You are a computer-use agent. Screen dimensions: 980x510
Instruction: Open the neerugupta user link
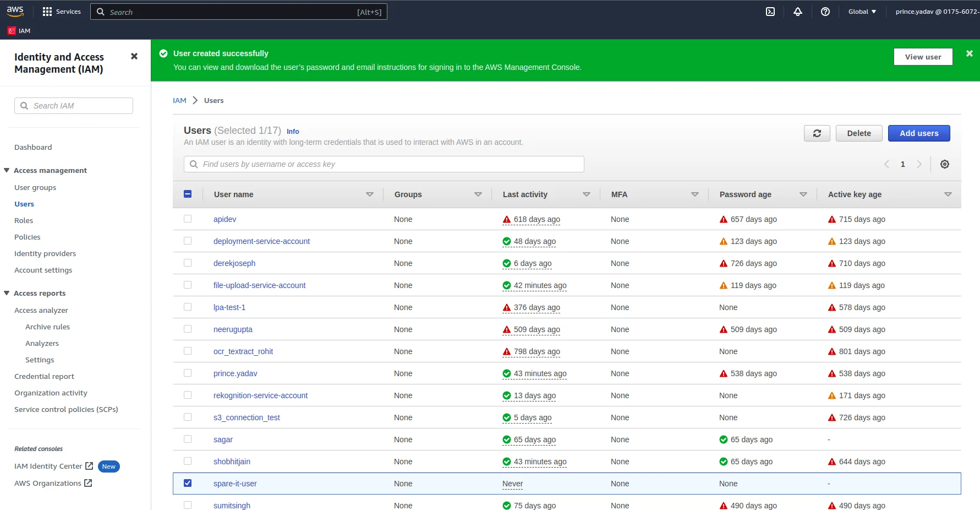(x=233, y=329)
